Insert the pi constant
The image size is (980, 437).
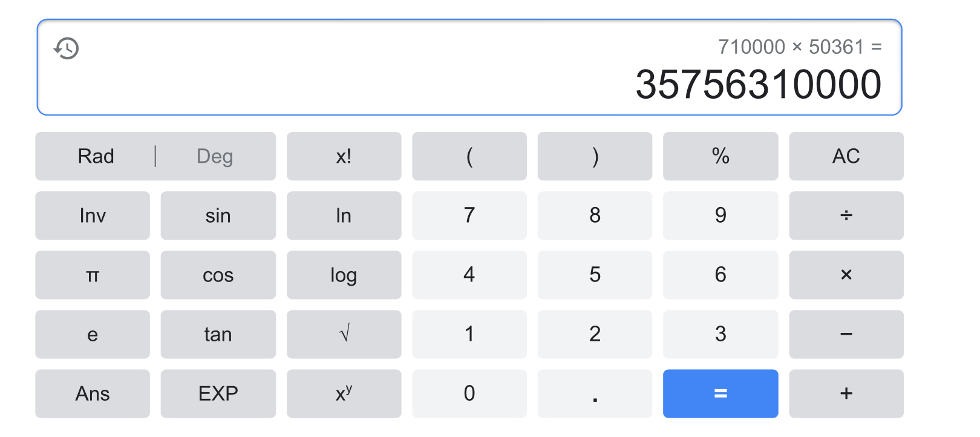click(x=93, y=275)
